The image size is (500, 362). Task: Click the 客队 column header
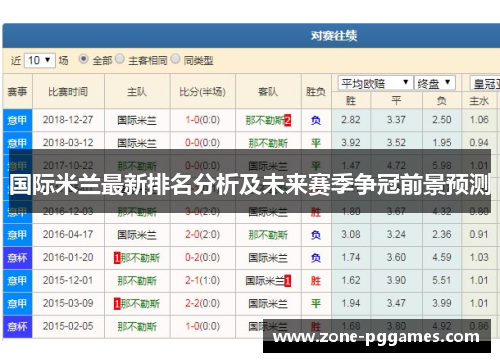(268, 91)
